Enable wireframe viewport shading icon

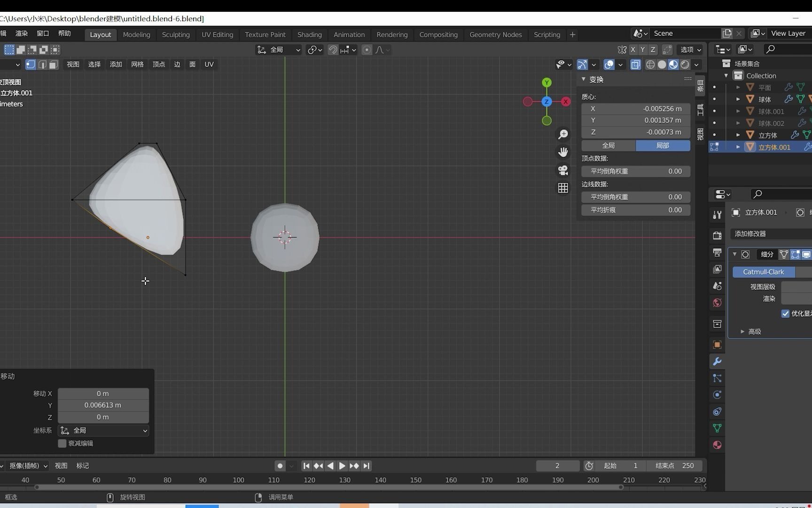pos(651,64)
